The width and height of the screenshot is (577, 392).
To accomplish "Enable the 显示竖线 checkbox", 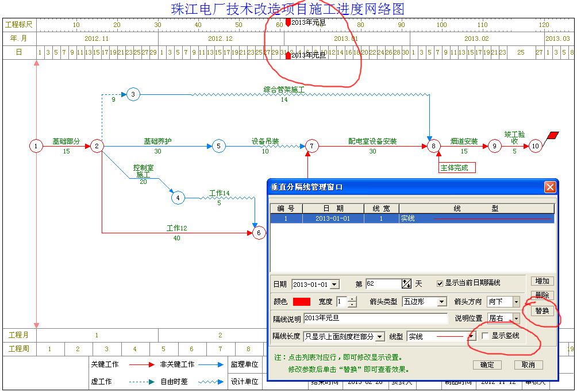I will 485,336.
